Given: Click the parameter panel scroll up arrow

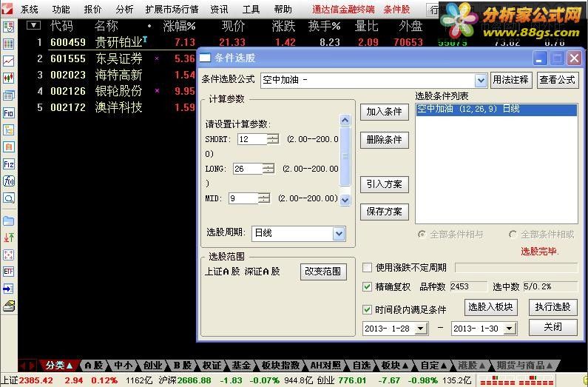Looking at the screenshot, I should [x=345, y=120].
